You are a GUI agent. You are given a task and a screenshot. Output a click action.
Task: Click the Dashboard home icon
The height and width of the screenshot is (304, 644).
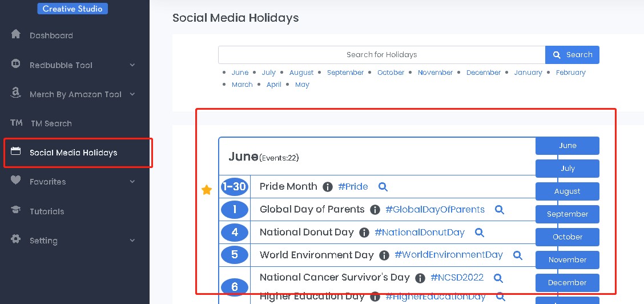click(15, 34)
